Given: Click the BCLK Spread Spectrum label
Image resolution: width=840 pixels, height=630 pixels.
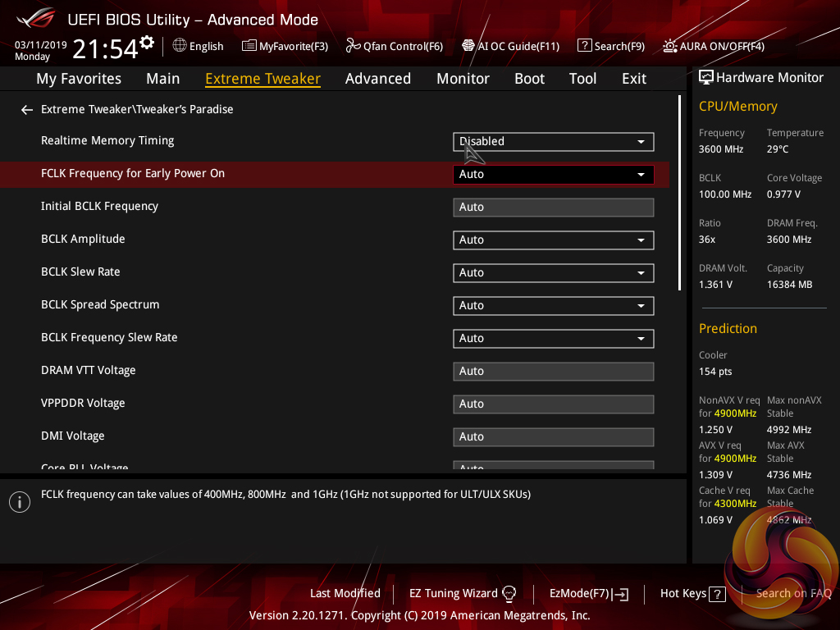Looking at the screenshot, I should 100,304.
